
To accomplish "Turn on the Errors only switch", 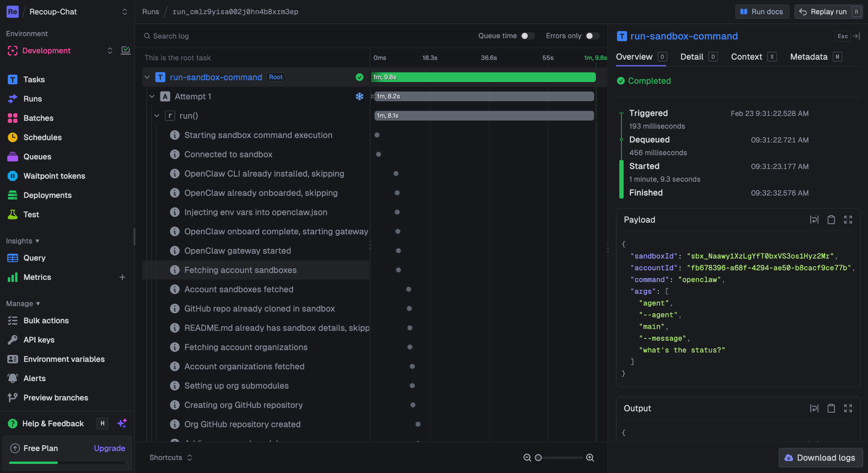I will pyautogui.click(x=592, y=36).
